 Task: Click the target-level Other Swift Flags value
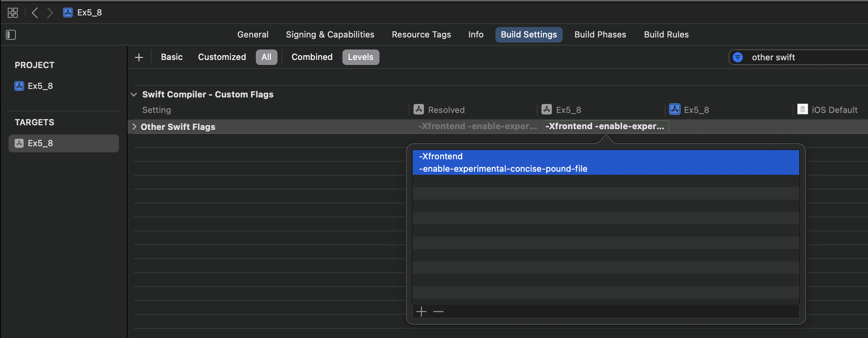click(x=606, y=126)
